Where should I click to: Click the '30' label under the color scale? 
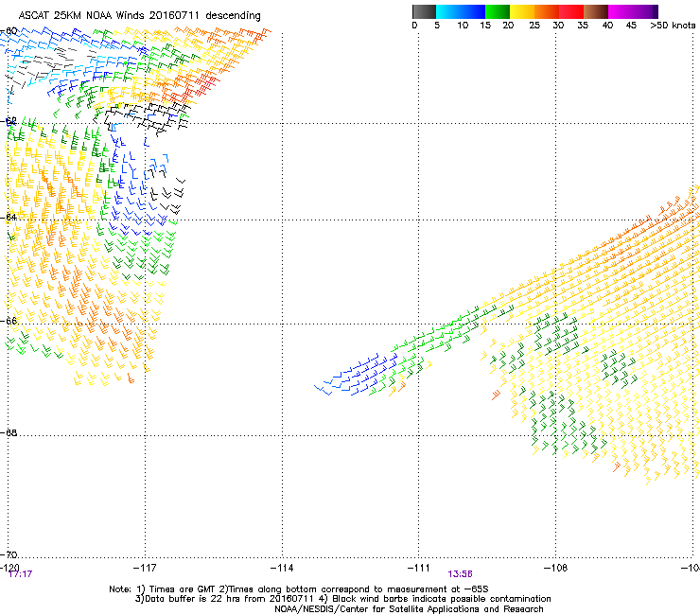pyautogui.click(x=558, y=26)
